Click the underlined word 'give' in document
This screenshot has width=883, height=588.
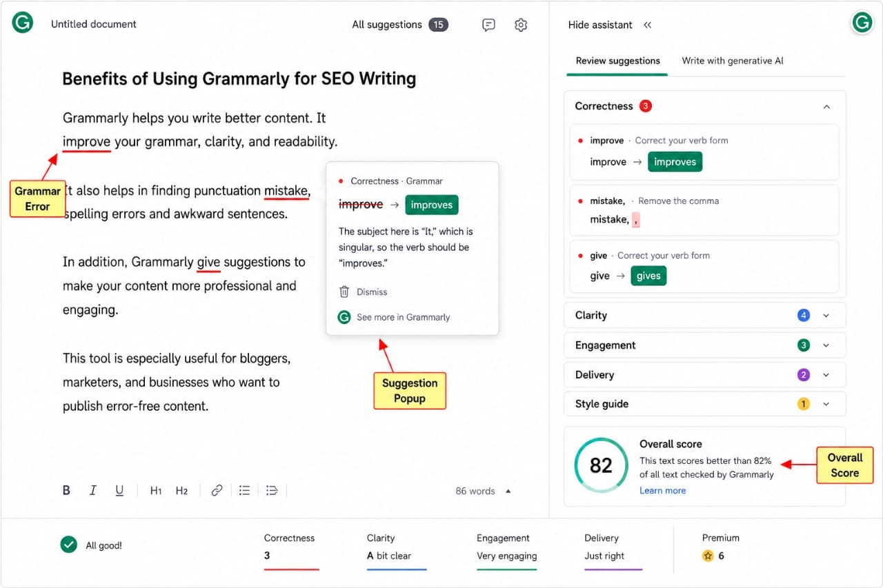(x=208, y=262)
